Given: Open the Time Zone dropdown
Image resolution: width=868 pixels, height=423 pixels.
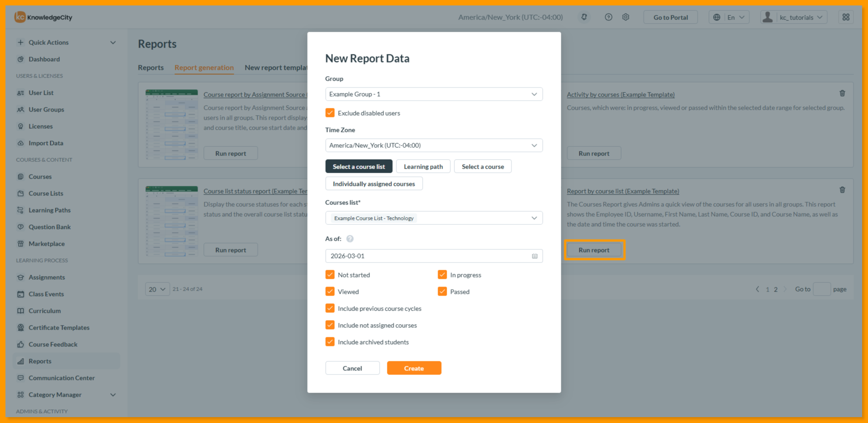Looking at the screenshot, I should tap(434, 146).
